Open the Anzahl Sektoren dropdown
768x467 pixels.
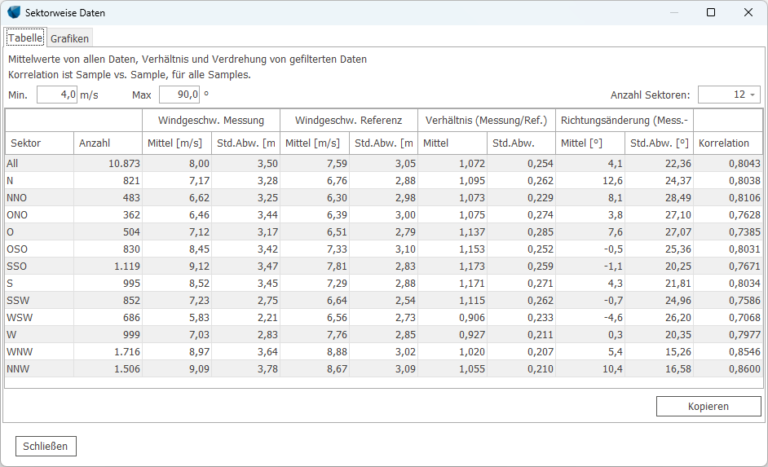coord(728,95)
